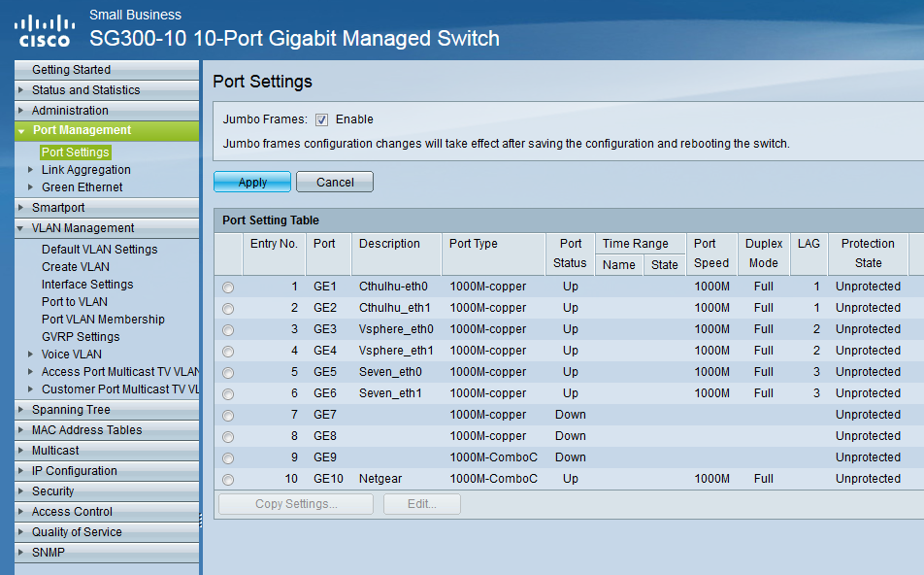Open VLAN Interface Settings
This screenshot has width=924, height=575.
(x=87, y=285)
